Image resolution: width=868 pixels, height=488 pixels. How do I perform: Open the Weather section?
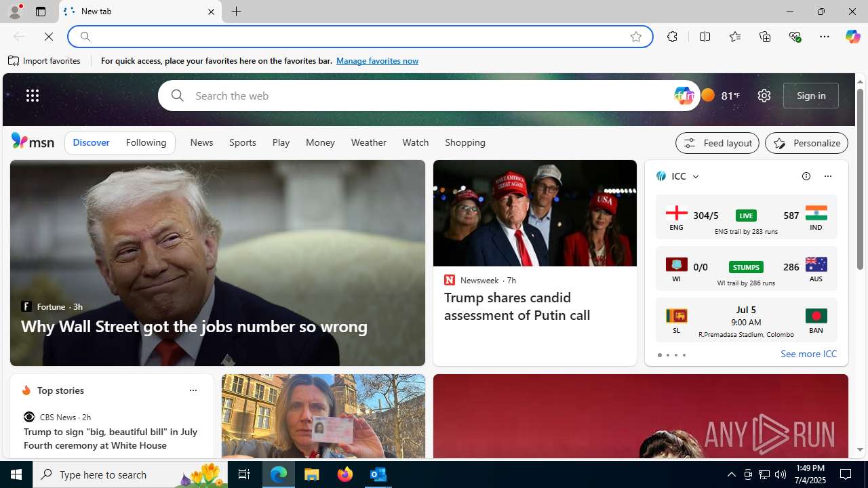(368, 142)
